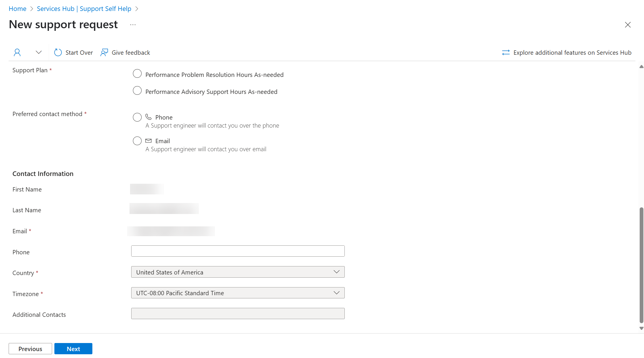Click the user profile icon

pyautogui.click(x=17, y=52)
